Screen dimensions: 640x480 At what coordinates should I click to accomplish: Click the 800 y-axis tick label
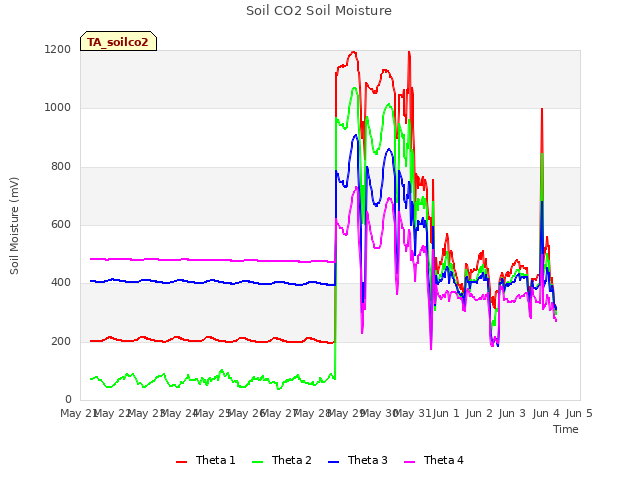(61, 167)
